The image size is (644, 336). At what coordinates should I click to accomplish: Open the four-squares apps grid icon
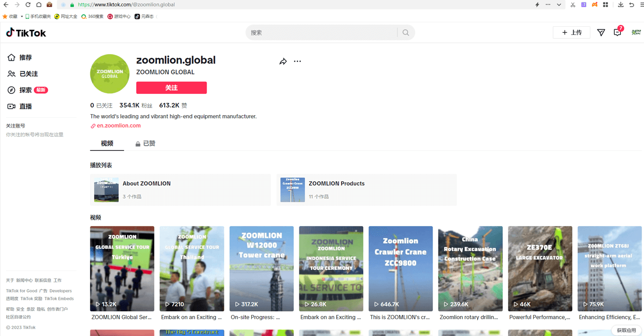click(605, 4)
